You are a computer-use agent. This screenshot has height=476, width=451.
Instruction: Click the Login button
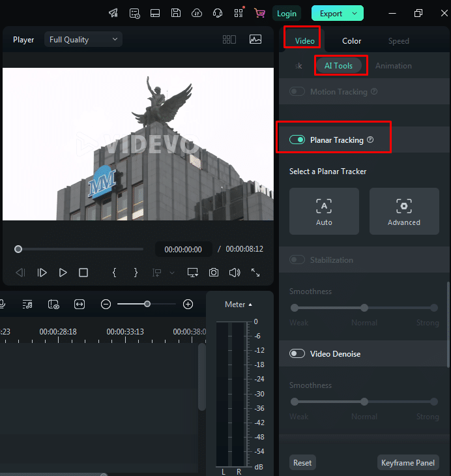[287, 13]
